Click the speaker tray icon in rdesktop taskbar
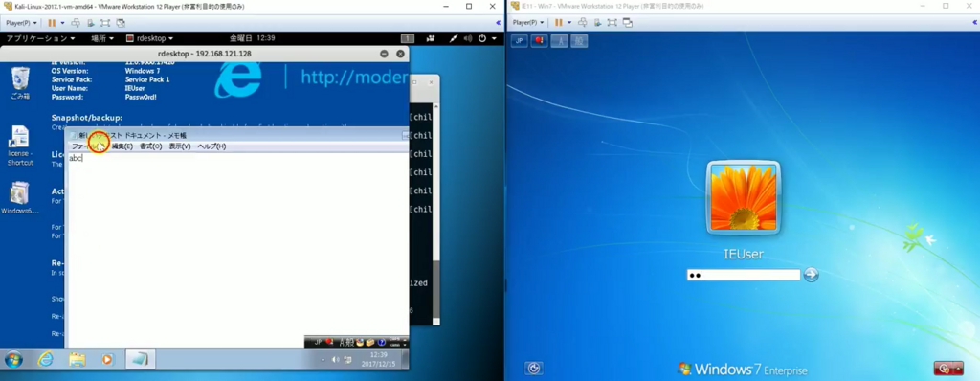Image resolution: width=980 pixels, height=381 pixels. point(336,360)
